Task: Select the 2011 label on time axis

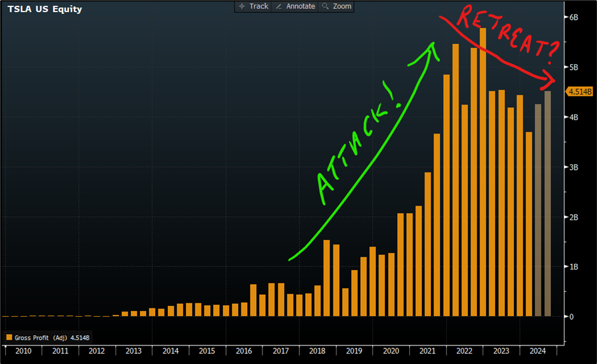Action: tap(60, 351)
